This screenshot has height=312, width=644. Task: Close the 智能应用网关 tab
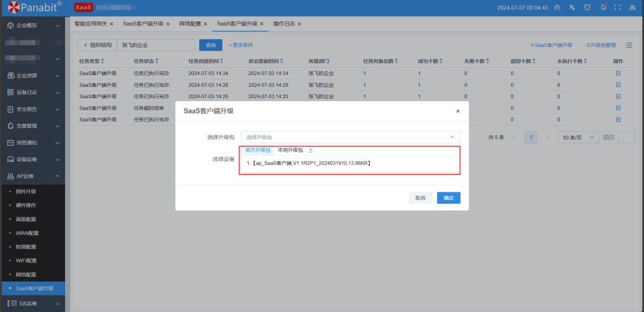(x=112, y=24)
